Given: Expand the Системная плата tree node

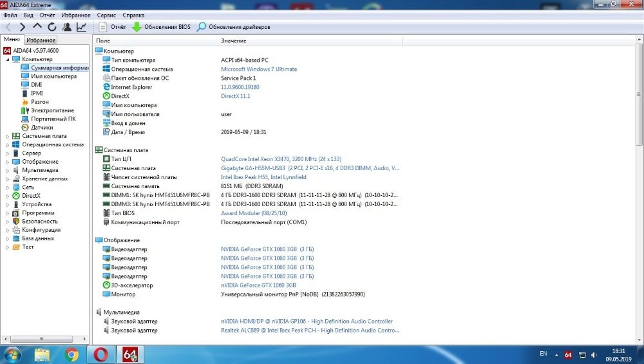Looking at the screenshot, I should coord(7,137).
